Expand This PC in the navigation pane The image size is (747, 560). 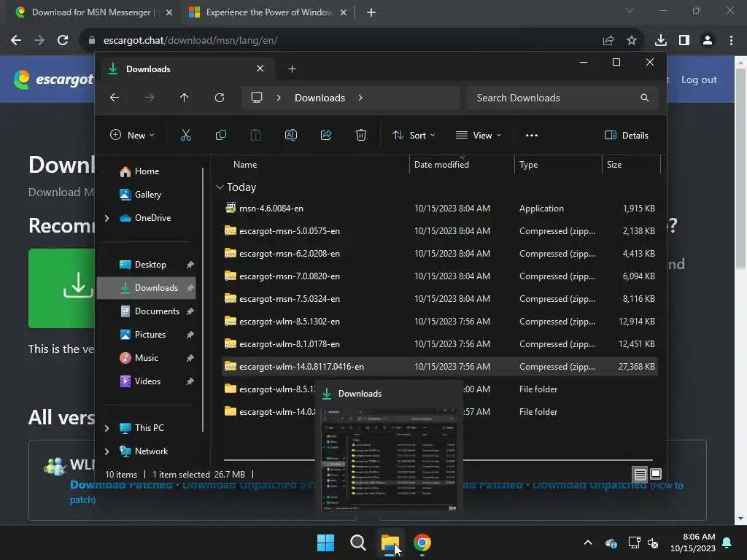(107, 428)
